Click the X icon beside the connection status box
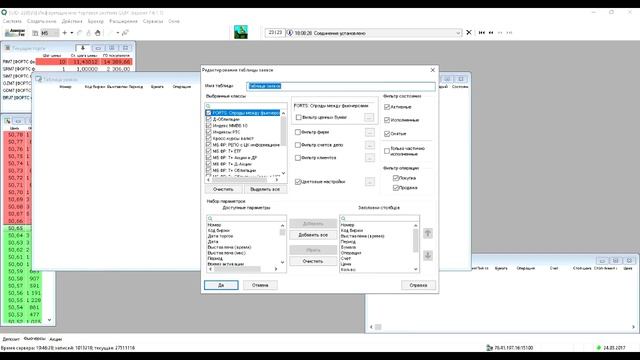 [x=469, y=33]
